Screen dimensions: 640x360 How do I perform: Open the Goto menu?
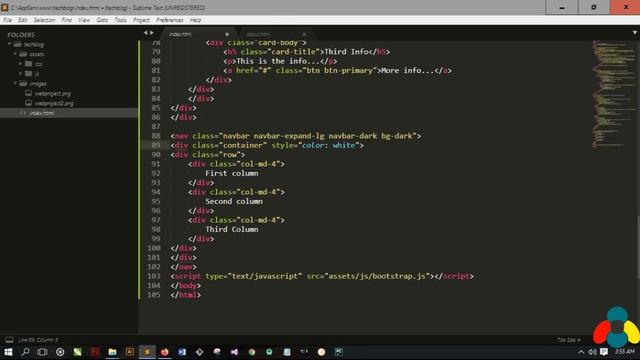[102, 20]
